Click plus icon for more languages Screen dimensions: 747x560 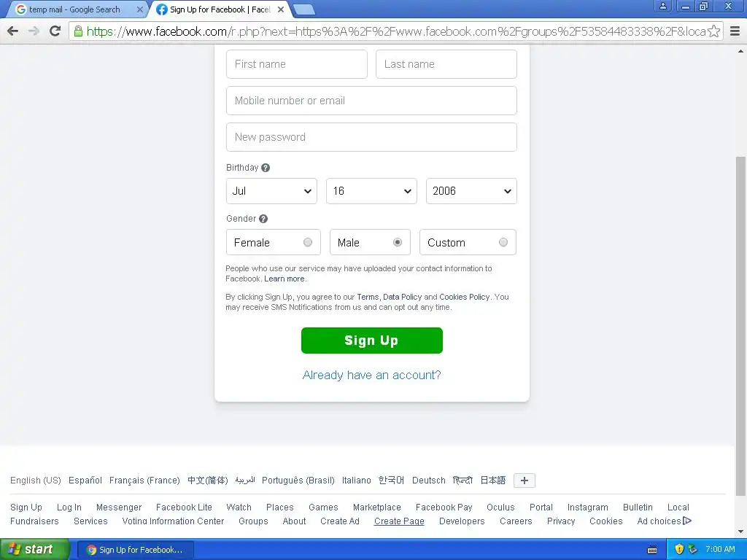click(525, 481)
